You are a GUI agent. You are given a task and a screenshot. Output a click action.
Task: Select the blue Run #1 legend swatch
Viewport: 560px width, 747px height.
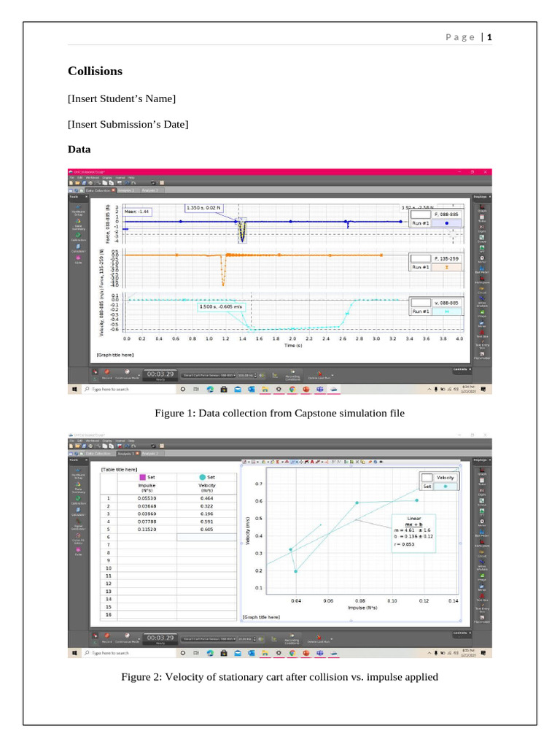[x=446, y=223]
